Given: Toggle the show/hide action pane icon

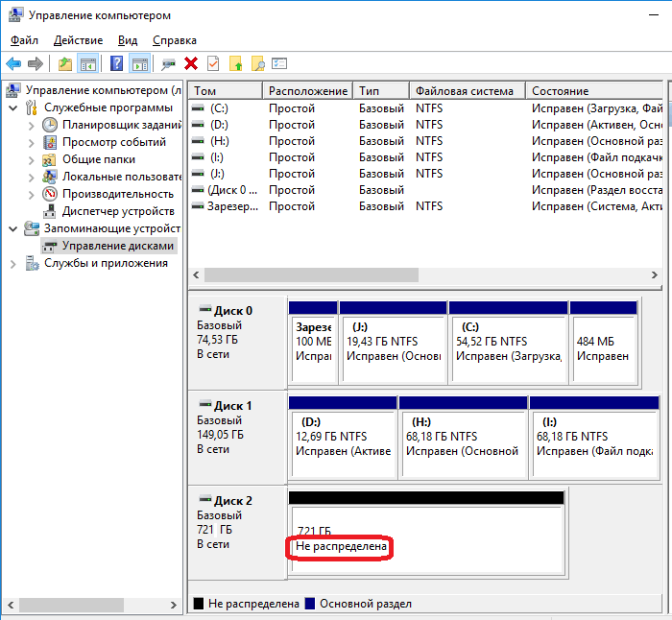Looking at the screenshot, I should (140, 64).
